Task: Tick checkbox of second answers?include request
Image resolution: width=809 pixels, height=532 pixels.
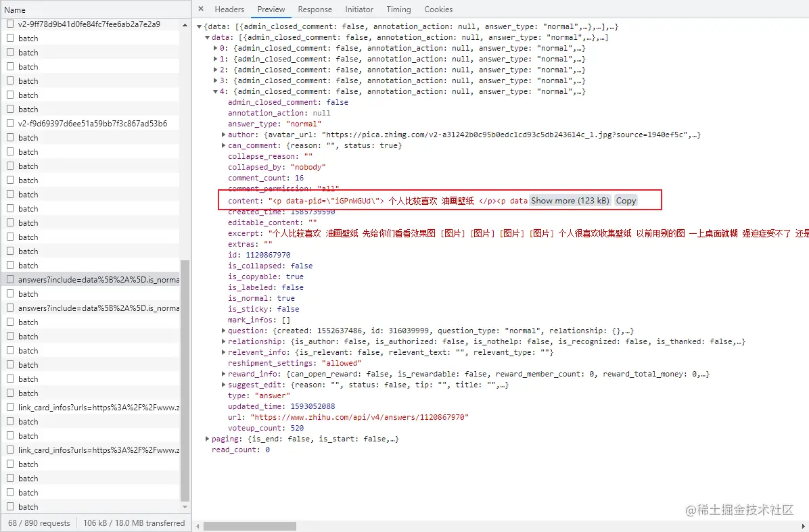Action: pyautogui.click(x=9, y=308)
